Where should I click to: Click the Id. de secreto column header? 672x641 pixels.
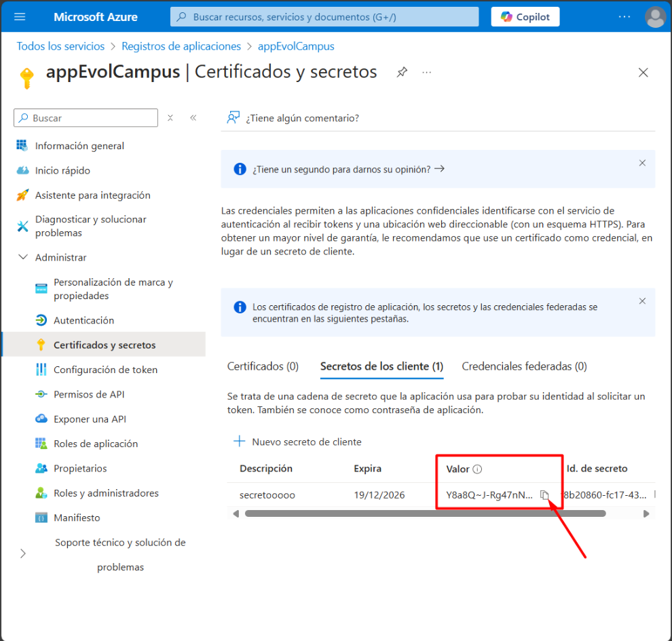[x=597, y=469]
